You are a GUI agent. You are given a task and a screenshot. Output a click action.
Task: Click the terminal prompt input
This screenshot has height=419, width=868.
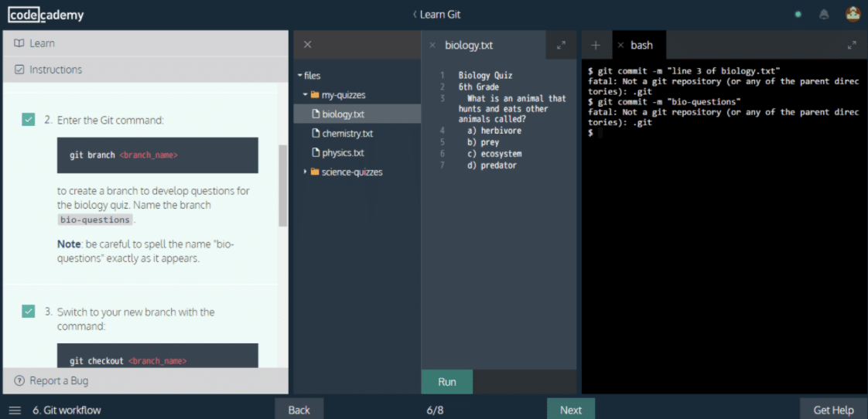coord(600,133)
